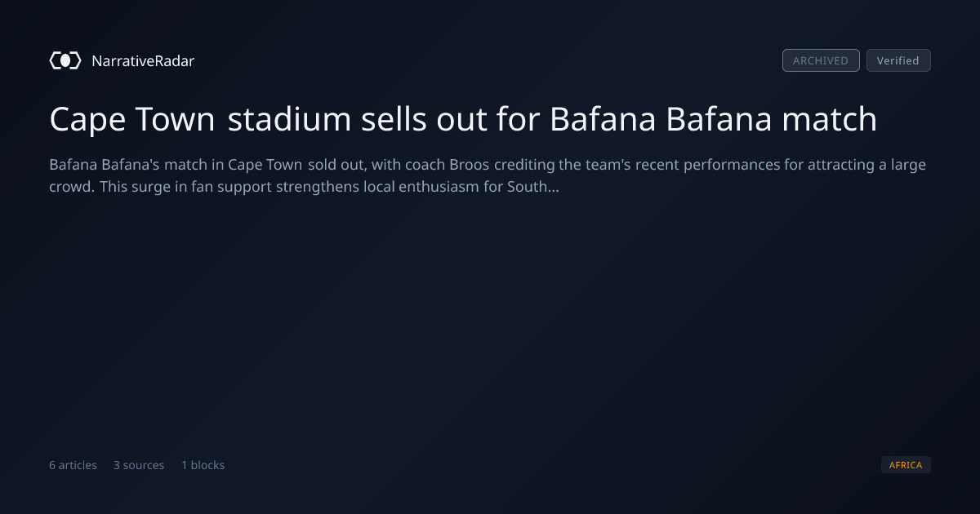The image size is (980, 514).
Task: Select the ARCHIVED status badge
Action: [x=821, y=60]
